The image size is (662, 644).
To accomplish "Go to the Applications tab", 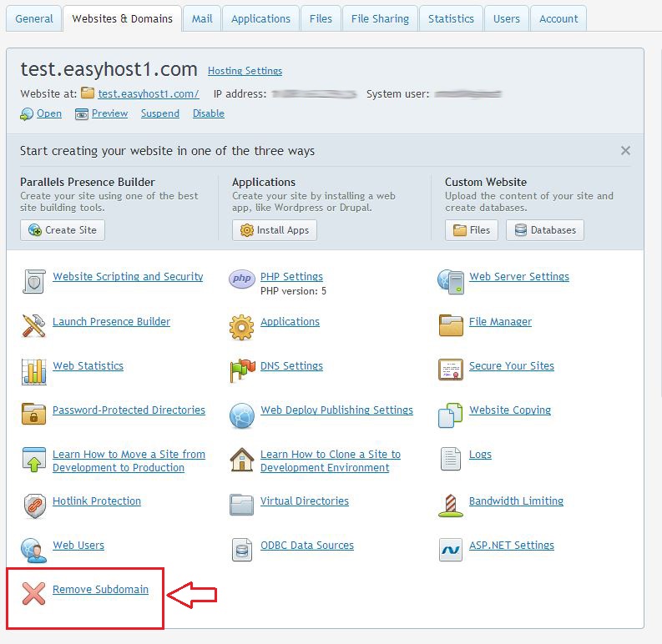I will point(261,18).
